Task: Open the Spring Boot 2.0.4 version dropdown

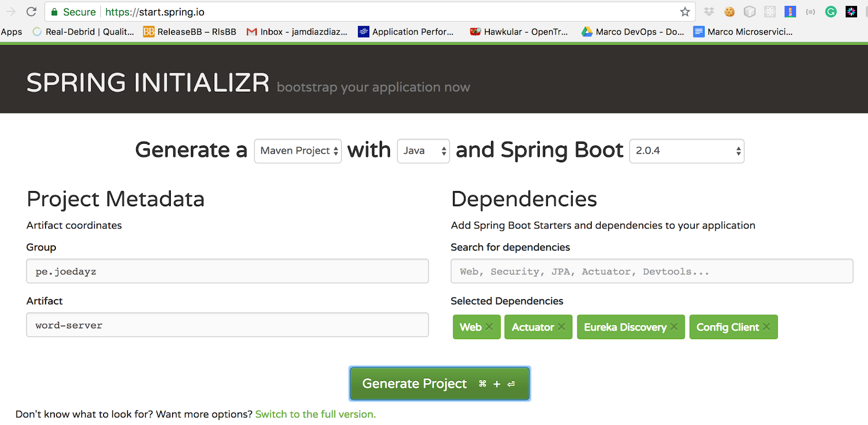Action: coord(687,151)
